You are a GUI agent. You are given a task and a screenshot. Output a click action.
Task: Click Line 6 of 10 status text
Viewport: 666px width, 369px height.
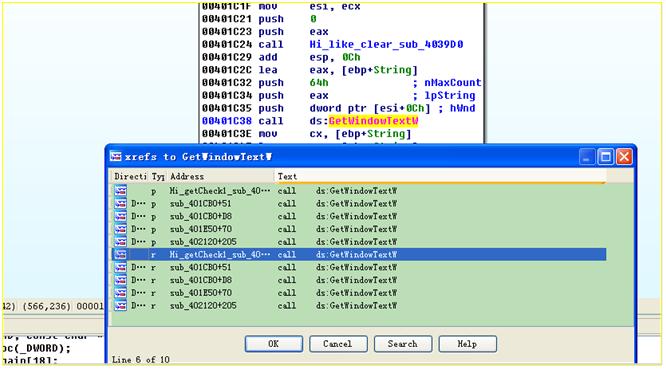click(141, 360)
